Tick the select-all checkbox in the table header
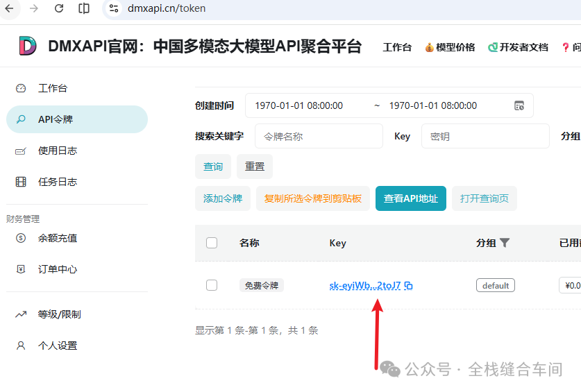581x392 pixels. point(212,243)
